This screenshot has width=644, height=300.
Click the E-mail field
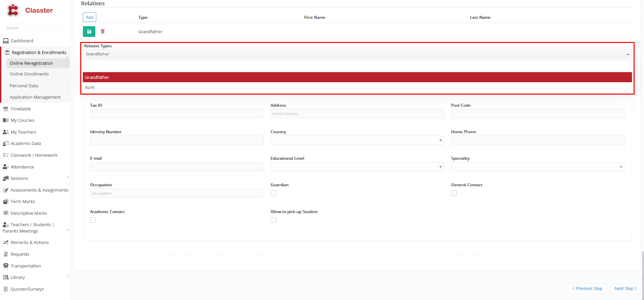click(177, 167)
